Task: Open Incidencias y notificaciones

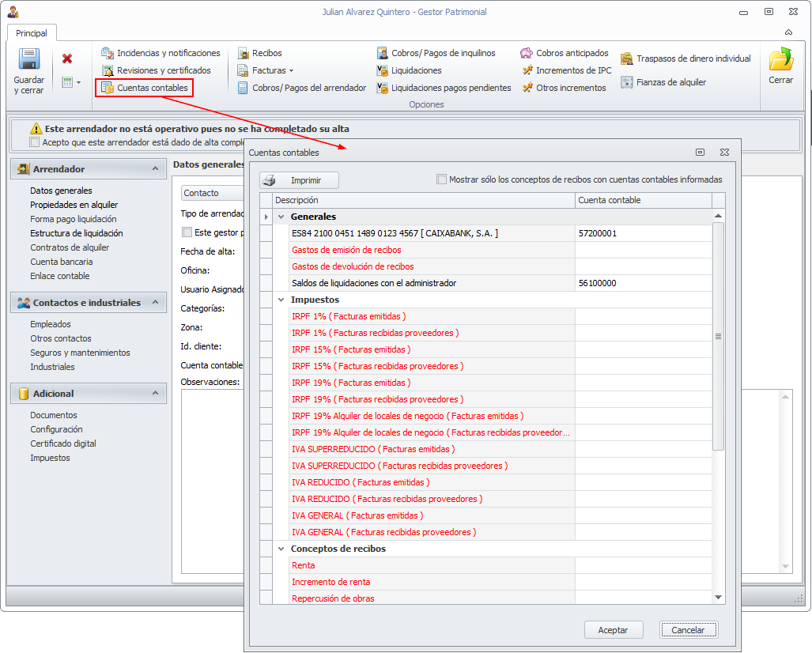Action: 161,53
